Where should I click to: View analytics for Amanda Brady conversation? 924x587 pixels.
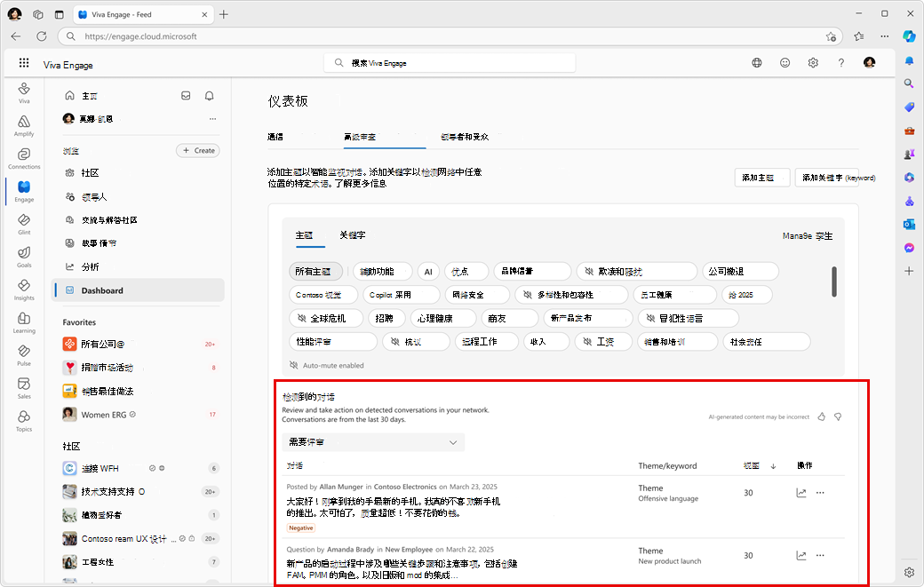point(801,555)
